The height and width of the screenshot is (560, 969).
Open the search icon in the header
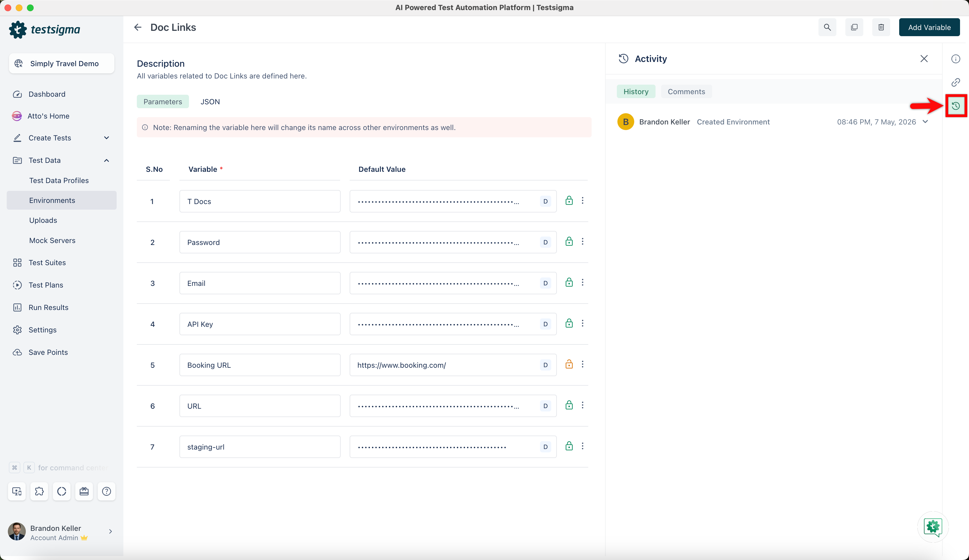[x=827, y=27]
